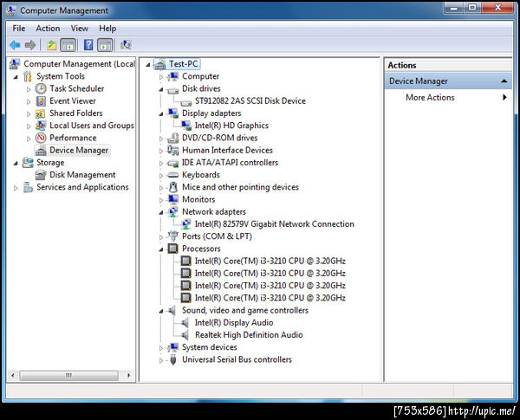Toggle the Show/Hide Action Pane icon
Viewport: 520px width, 420px height.
pyautogui.click(x=105, y=45)
